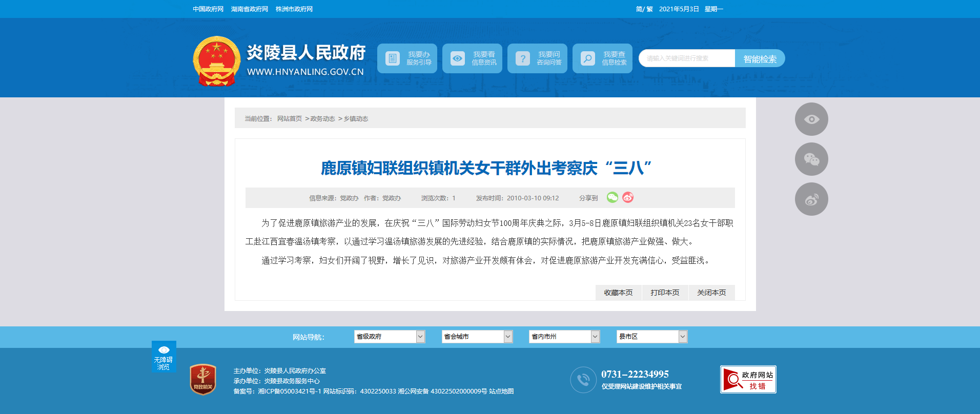
Task: Click the 打印本页 button
Action: coord(665,293)
